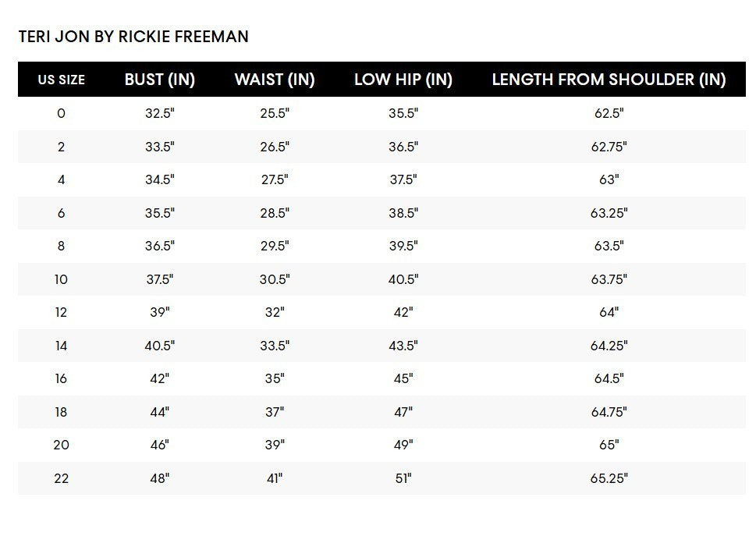The width and height of the screenshot is (756, 536).
Task: Select the US size 10 row label
Action: tap(61, 279)
